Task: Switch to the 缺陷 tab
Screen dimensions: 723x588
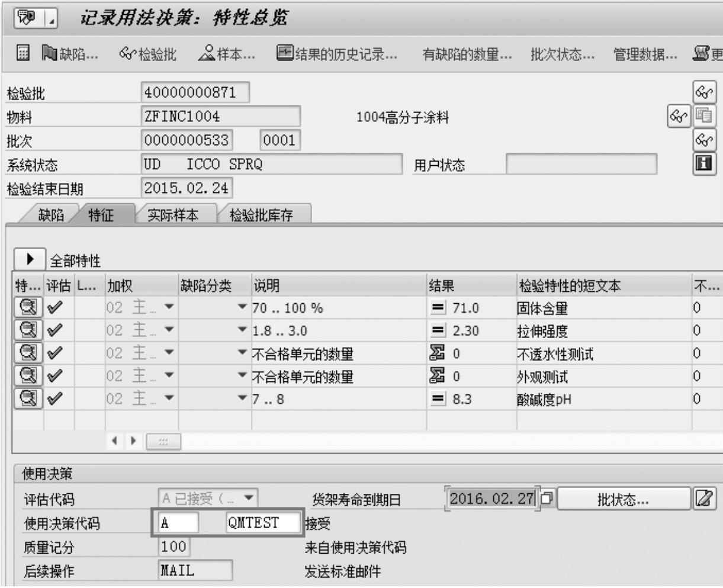Action: click(50, 216)
